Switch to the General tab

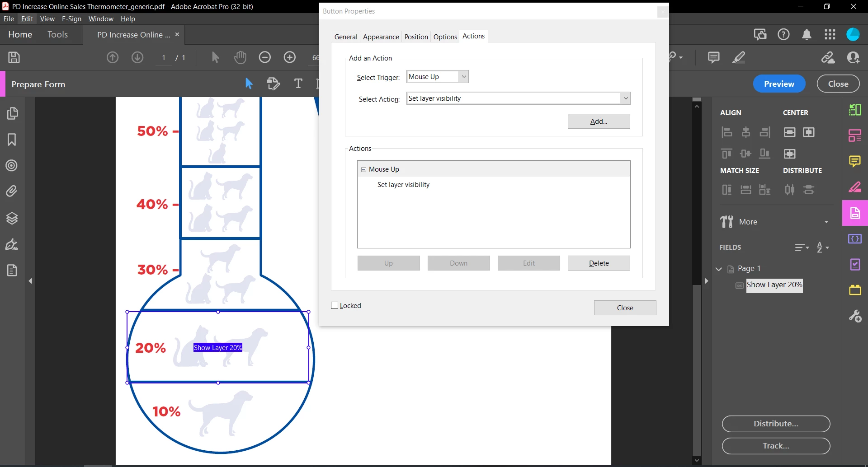(x=346, y=37)
